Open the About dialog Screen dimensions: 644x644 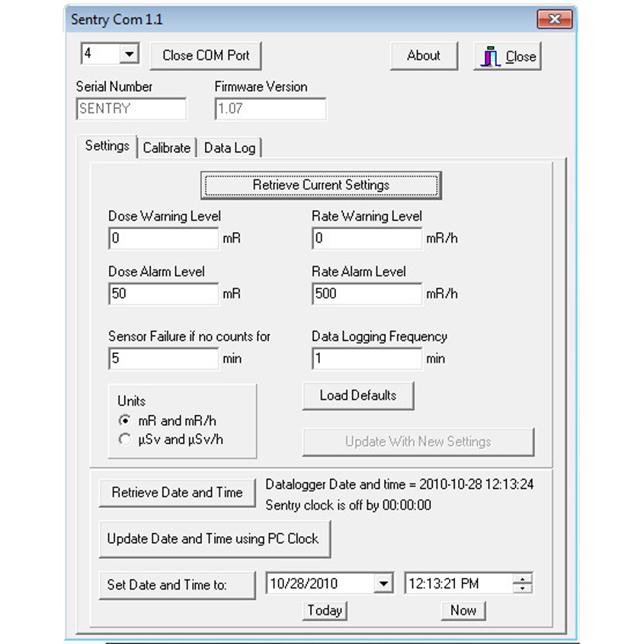coord(424,55)
